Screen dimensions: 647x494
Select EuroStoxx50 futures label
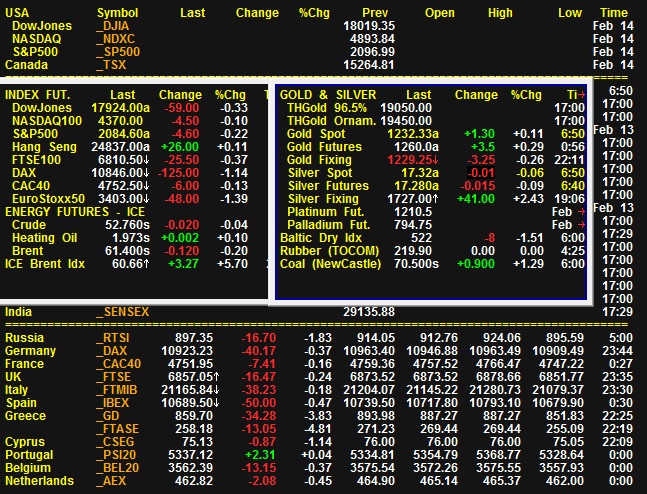coord(48,199)
